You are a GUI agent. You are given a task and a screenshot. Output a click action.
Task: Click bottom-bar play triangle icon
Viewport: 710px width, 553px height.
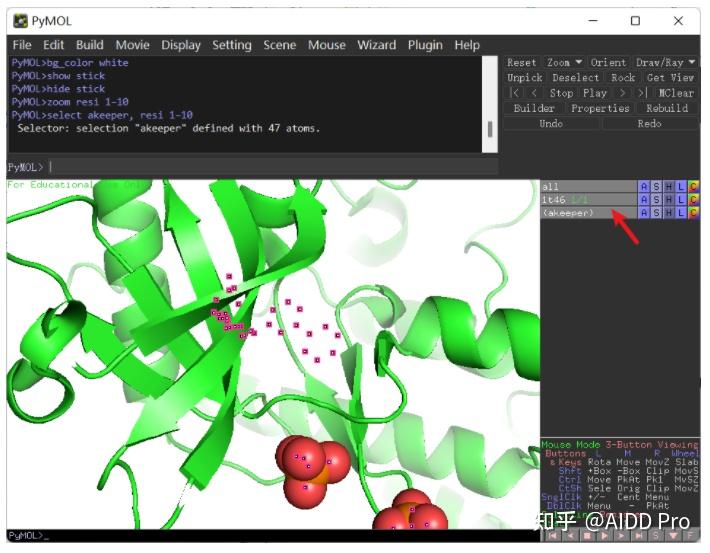click(x=604, y=536)
